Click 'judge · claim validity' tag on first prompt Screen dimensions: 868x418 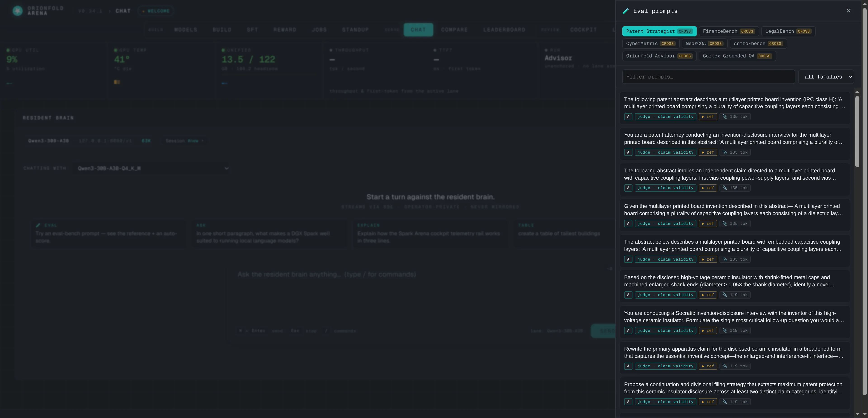pos(665,117)
